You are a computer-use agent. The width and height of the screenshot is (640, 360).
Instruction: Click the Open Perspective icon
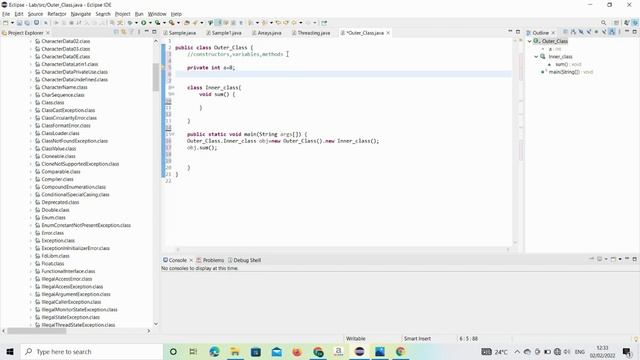616,23
